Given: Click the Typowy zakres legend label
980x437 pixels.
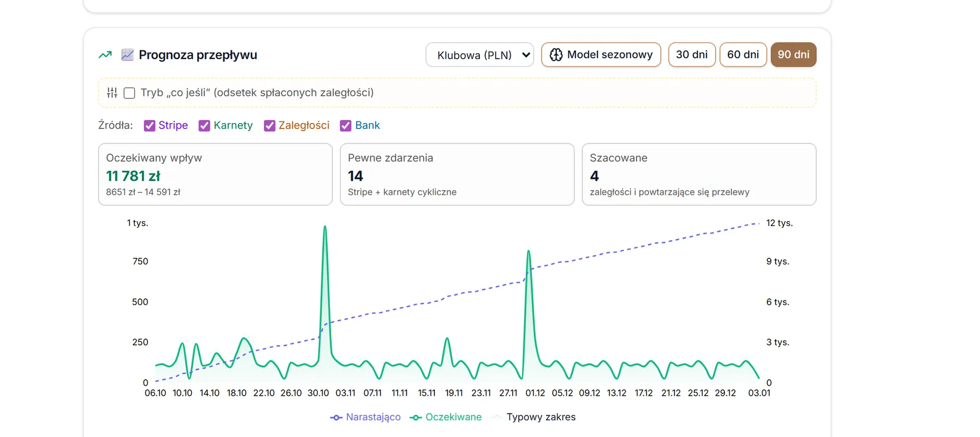Looking at the screenshot, I should 541,417.
